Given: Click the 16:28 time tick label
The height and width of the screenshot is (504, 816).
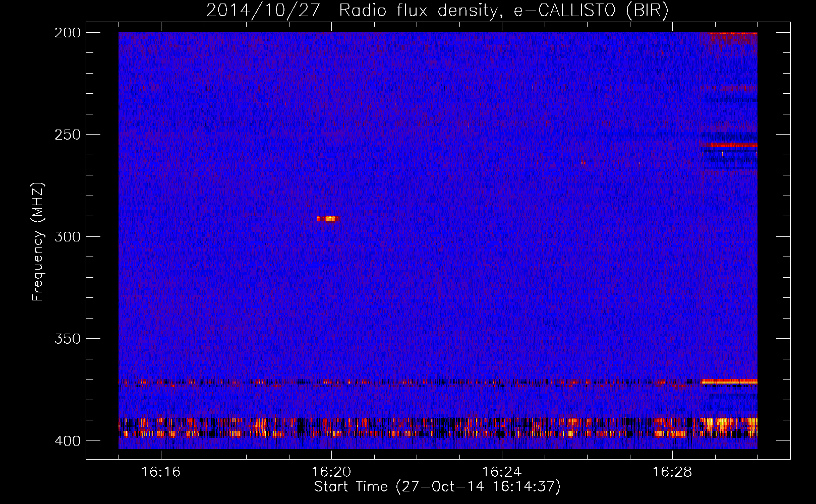Looking at the screenshot, I should (672, 472).
